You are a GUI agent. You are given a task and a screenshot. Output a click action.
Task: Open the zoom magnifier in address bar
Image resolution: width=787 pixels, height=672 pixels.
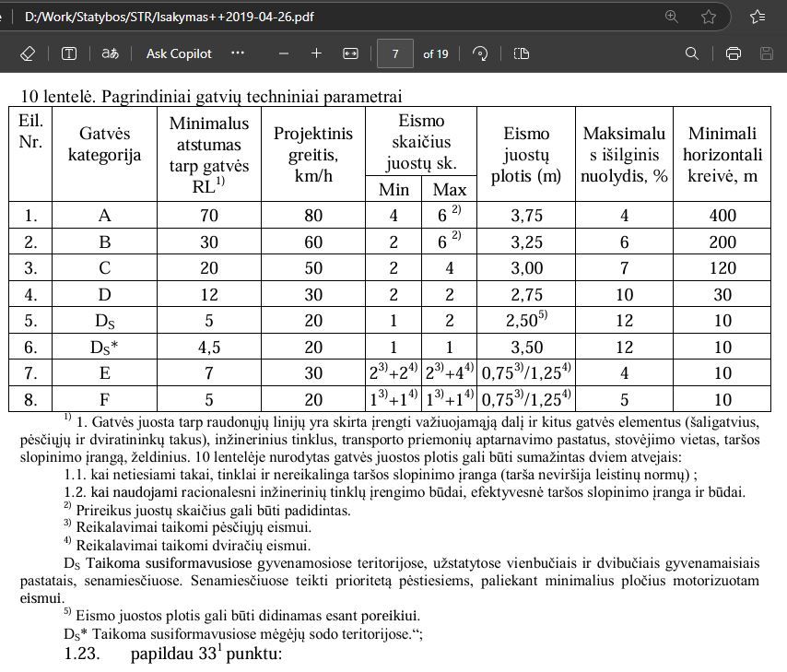pyautogui.click(x=672, y=17)
